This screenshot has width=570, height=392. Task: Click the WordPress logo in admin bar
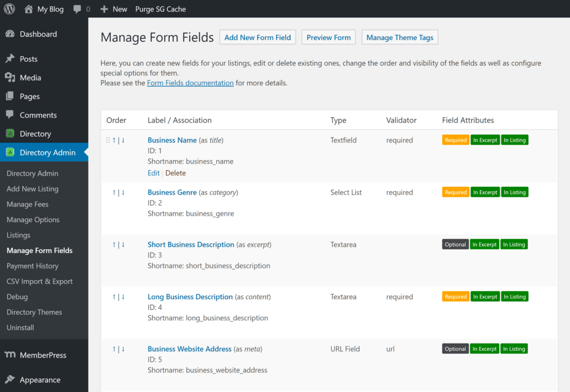(x=9, y=8)
